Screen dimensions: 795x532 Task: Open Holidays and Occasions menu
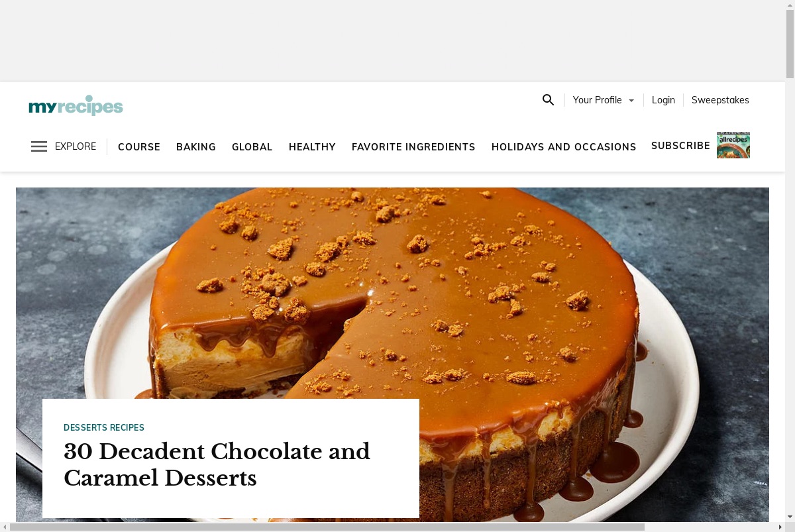point(564,147)
